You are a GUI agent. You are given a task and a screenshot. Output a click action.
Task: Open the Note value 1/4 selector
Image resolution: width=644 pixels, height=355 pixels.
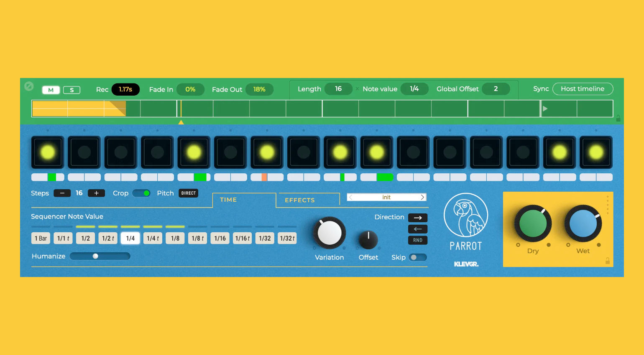click(414, 89)
